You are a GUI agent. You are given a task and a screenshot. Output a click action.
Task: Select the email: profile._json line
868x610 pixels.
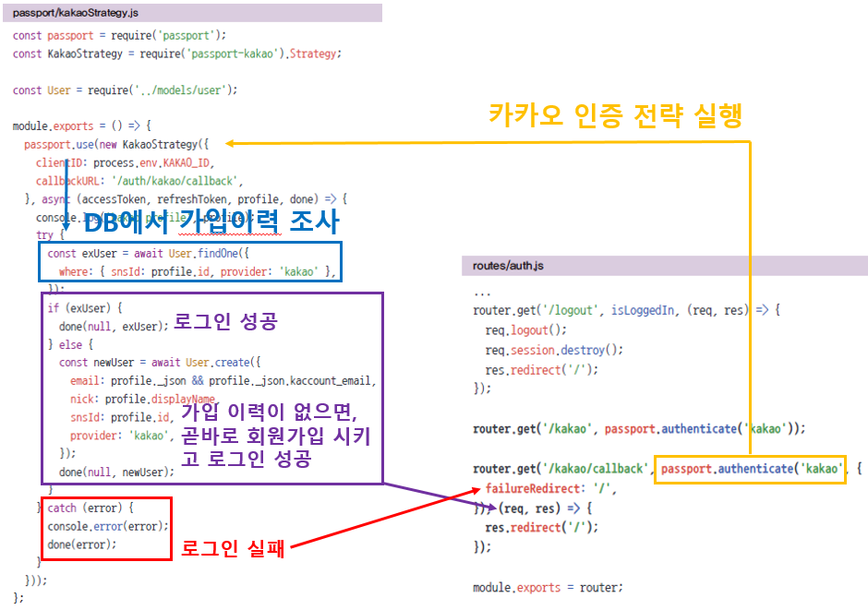coord(223,380)
